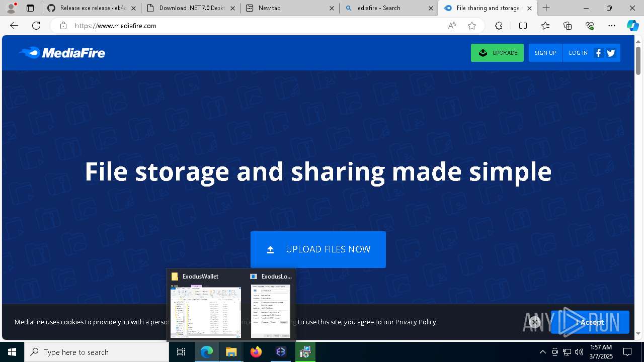Open volume control tray icon
Screen dimensions: 644x362
(x=579, y=352)
